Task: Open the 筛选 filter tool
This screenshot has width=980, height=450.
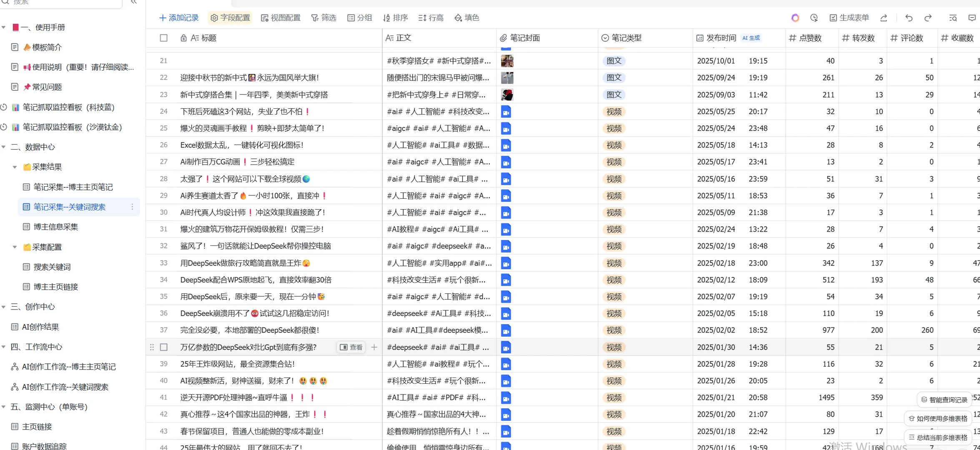Action: point(324,18)
